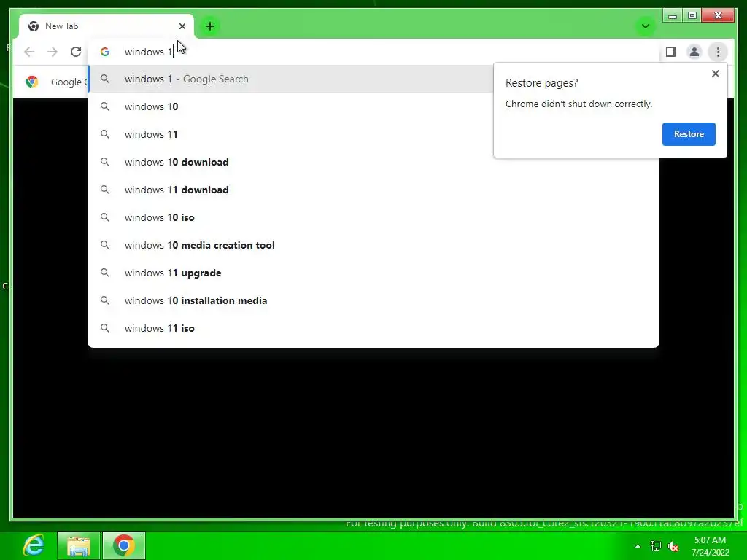Choose the 'windows 11' suggestion
Viewport: 747px width, 560px height.
click(373, 134)
